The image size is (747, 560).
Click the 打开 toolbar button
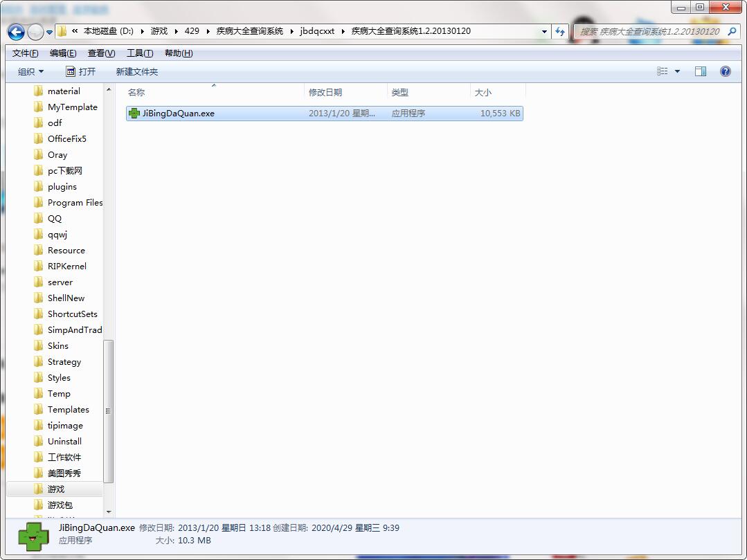click(80, 71)
